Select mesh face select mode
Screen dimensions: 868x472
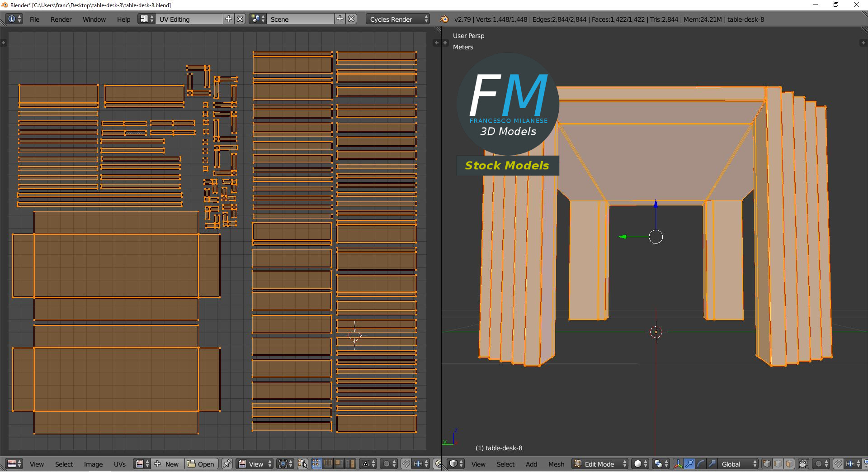[790, 464]
